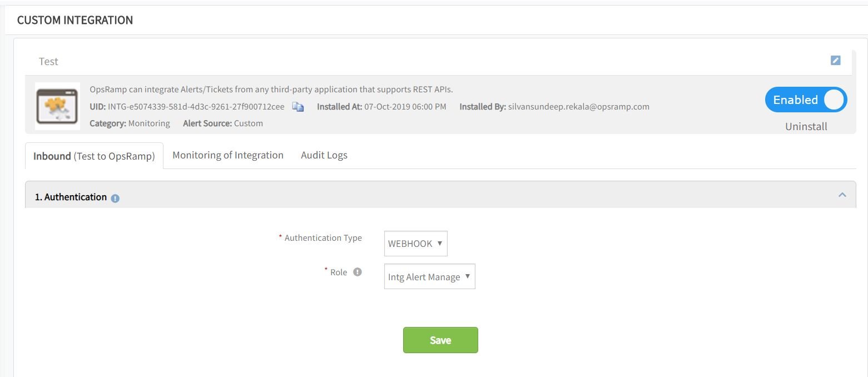
Task: Uninstall the Test integration
Action: 805,126
